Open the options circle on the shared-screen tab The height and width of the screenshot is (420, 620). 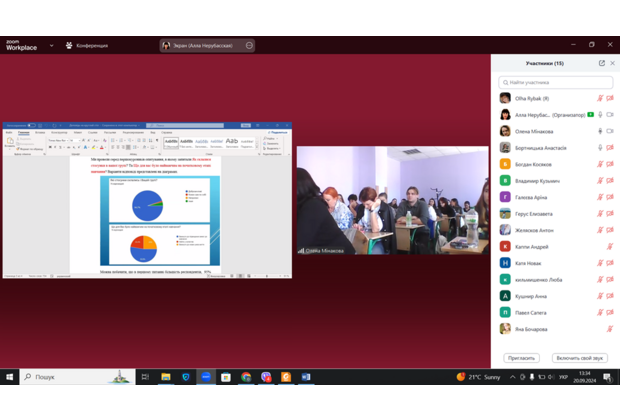(x=249, y=45)
